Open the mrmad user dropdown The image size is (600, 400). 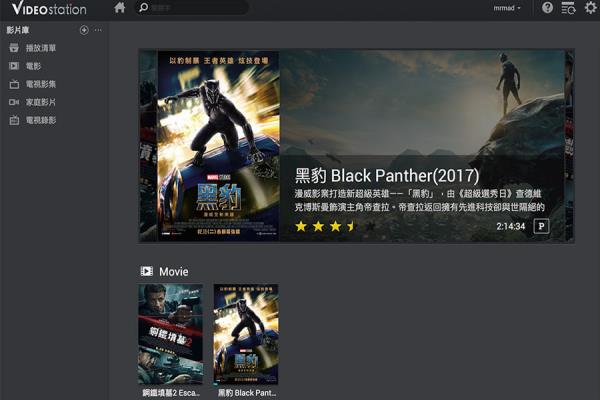coord(507,8)
